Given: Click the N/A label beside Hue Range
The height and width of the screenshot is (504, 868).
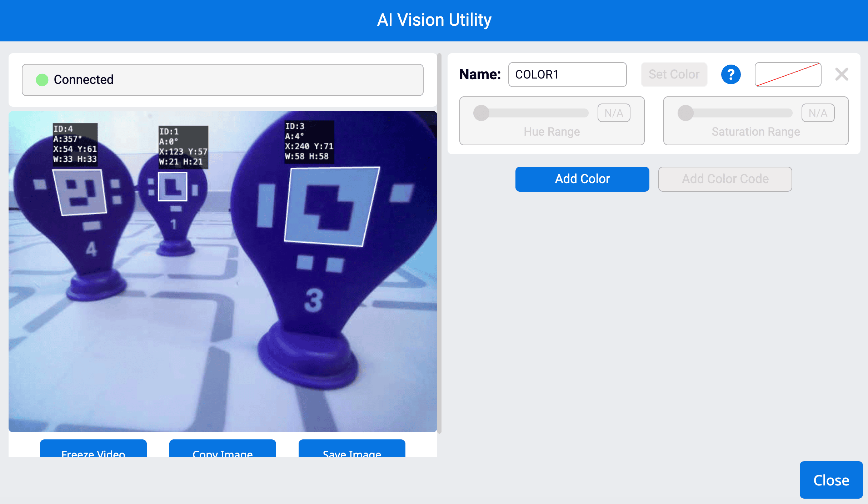Looking at the screenshot, I should pos(614,113).
